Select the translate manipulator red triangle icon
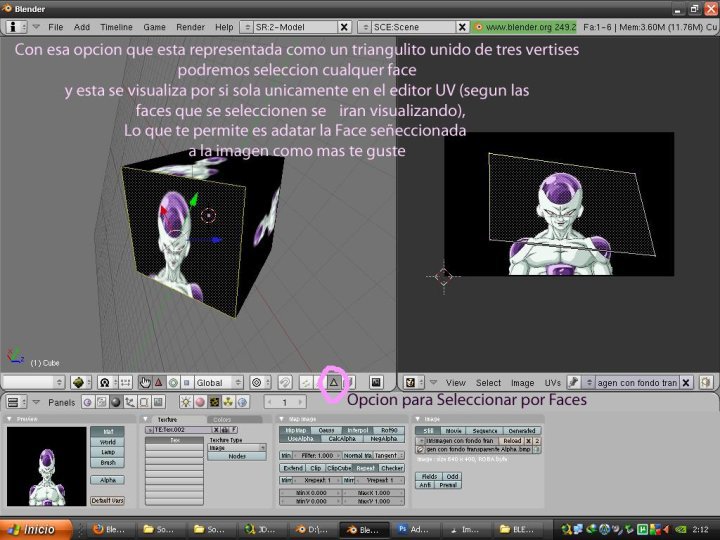Viewport: 720px width, 540px height. point(159,382)
